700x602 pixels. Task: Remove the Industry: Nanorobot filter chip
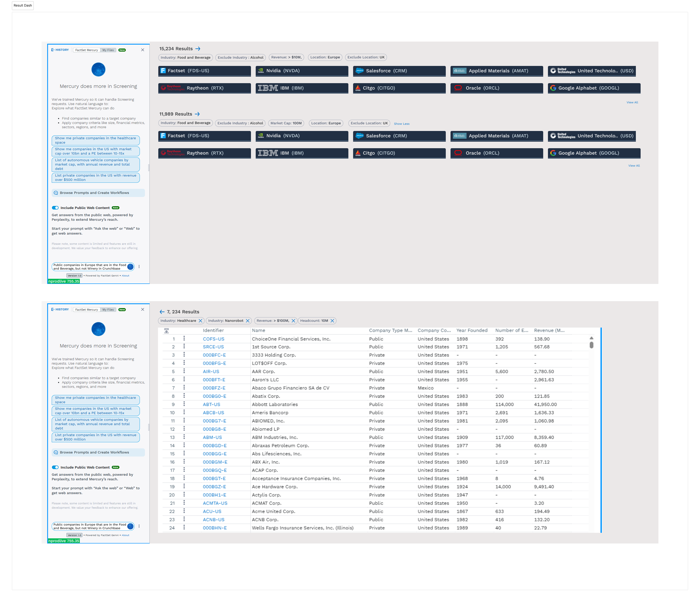[x=248, y=321]
